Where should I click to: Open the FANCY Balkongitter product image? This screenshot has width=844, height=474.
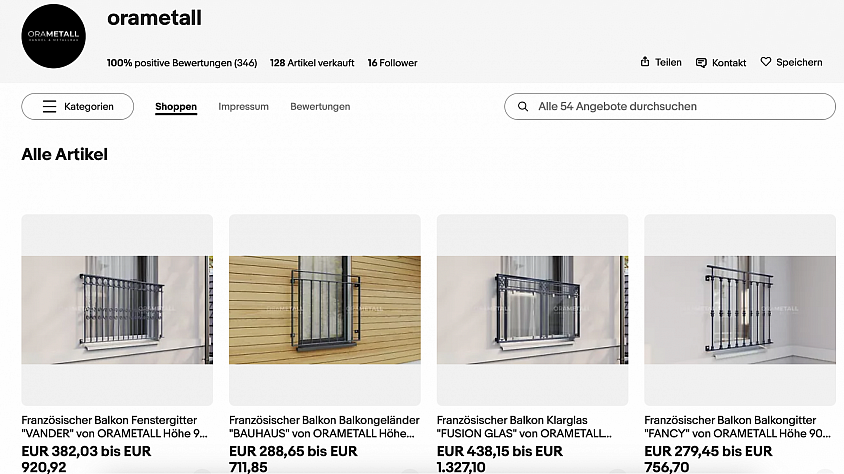pyautogui.click(x=740, y=310)
